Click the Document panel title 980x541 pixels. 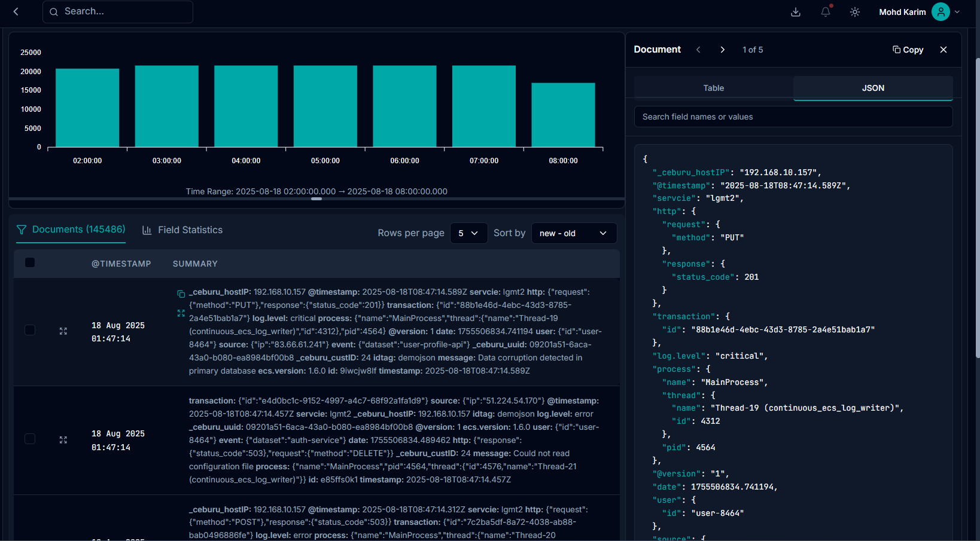[x=658, y=50]
